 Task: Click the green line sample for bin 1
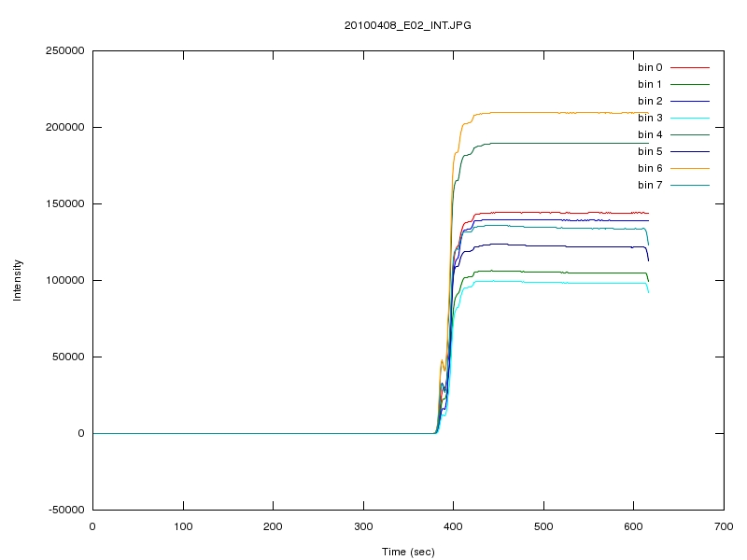click(690, 84)
